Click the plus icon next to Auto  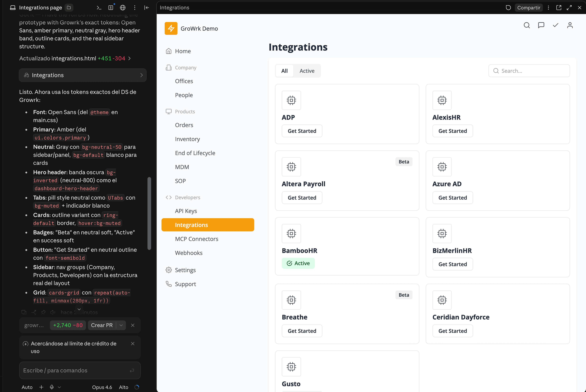tap(41, 387)
